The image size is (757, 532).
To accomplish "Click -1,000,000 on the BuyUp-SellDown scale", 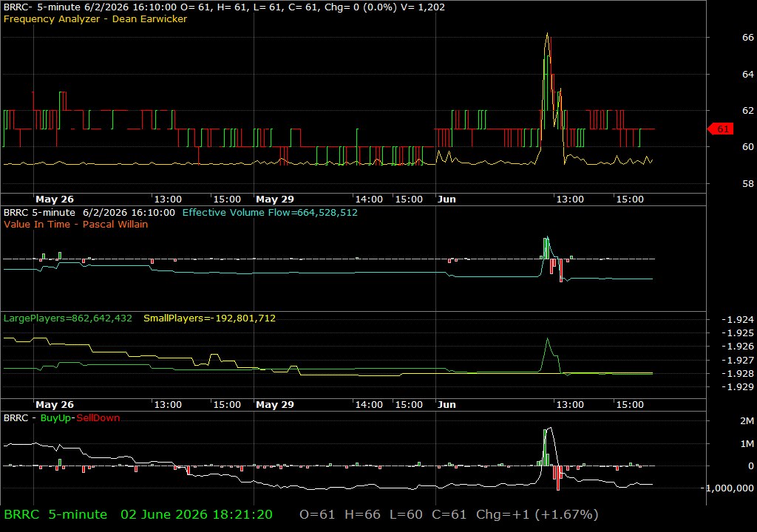I will pos(727,488).
